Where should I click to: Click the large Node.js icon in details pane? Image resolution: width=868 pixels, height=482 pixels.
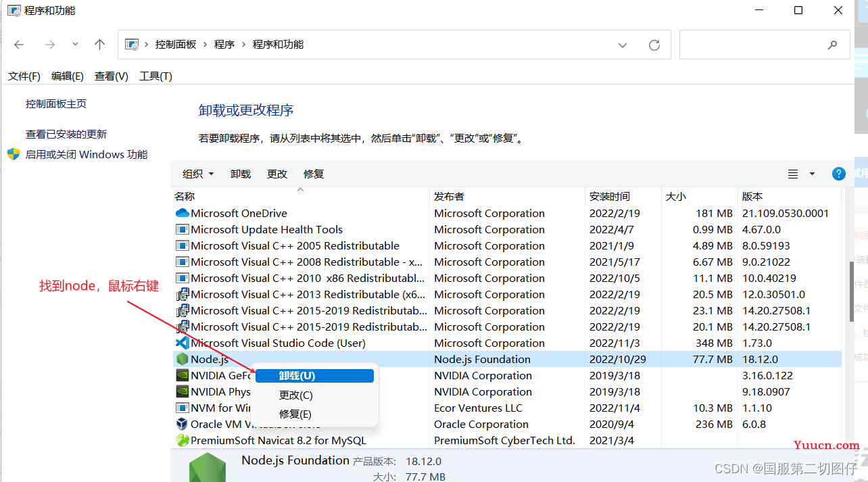click(x=207, y=467)
